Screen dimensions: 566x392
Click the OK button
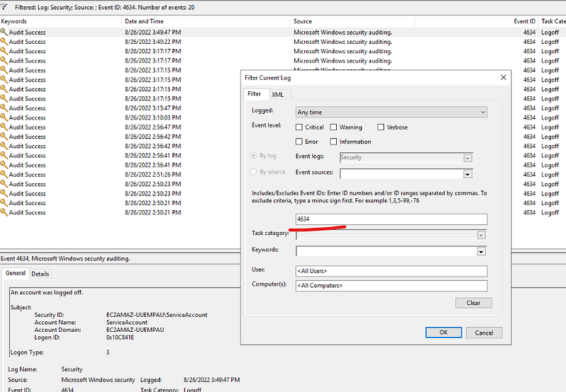444,333
